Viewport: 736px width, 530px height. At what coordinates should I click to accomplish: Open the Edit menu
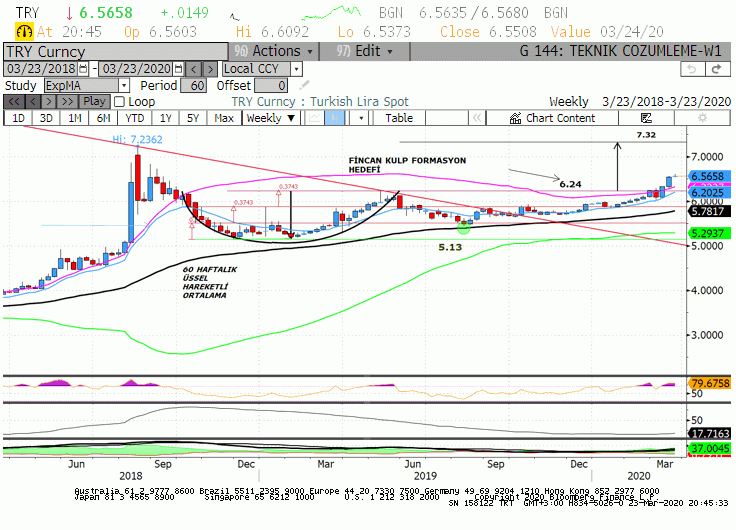[x=365, y=51]
